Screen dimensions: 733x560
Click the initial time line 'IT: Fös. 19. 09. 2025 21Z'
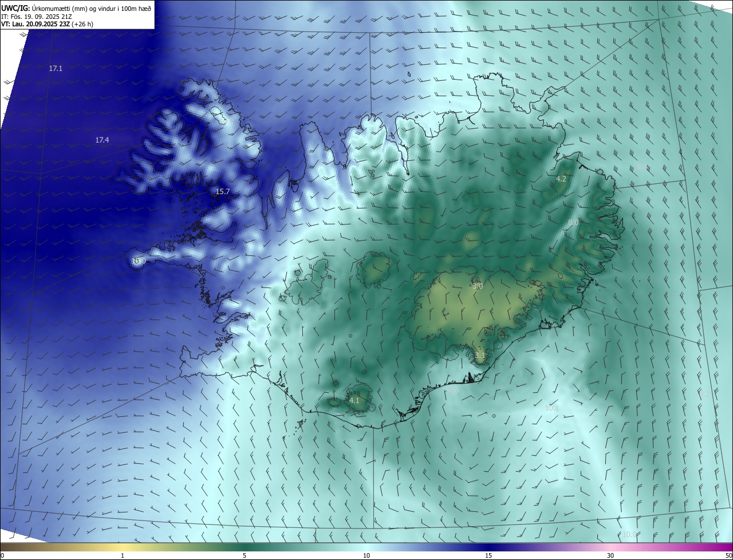pos(36,17)
